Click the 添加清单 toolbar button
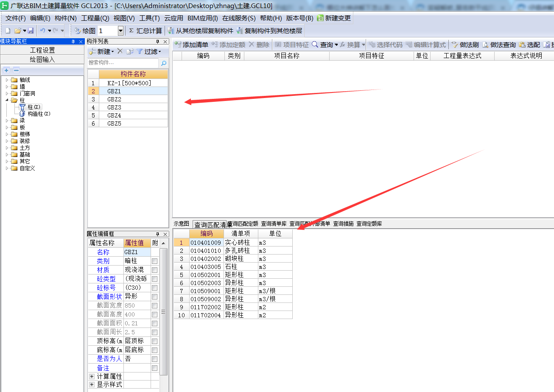Viewport: 554px width, 392px height. (191, 45)
